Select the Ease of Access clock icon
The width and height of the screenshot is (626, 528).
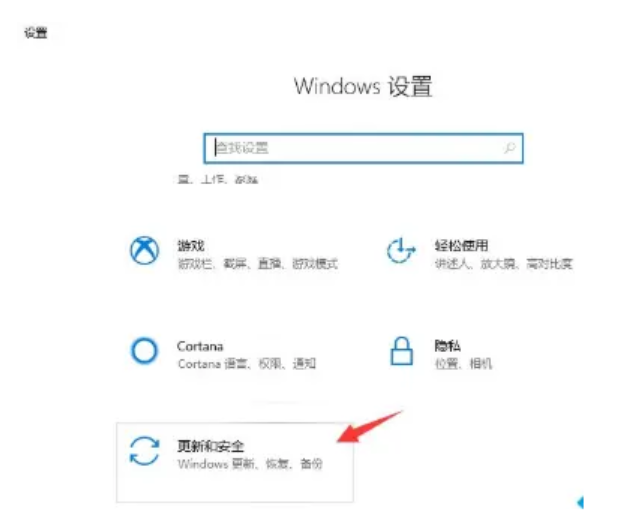[401, 250]
